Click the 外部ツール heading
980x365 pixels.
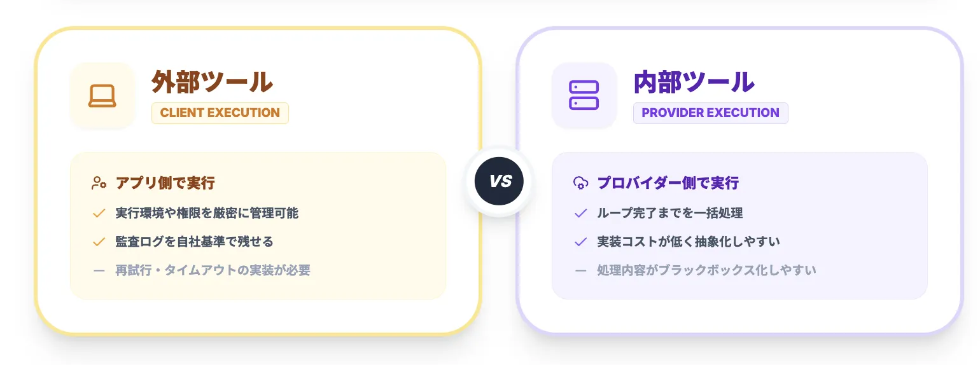coord(212,82)
